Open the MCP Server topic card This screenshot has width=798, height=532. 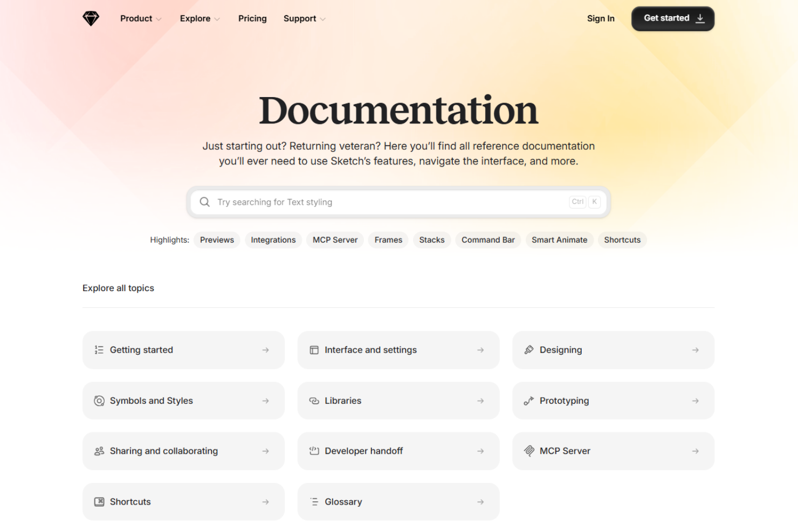[x=613, y=451]
